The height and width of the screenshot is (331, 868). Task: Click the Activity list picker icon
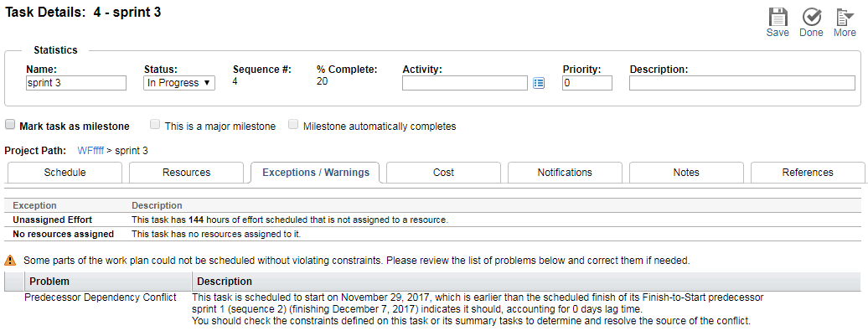click(x=539, y=83)
